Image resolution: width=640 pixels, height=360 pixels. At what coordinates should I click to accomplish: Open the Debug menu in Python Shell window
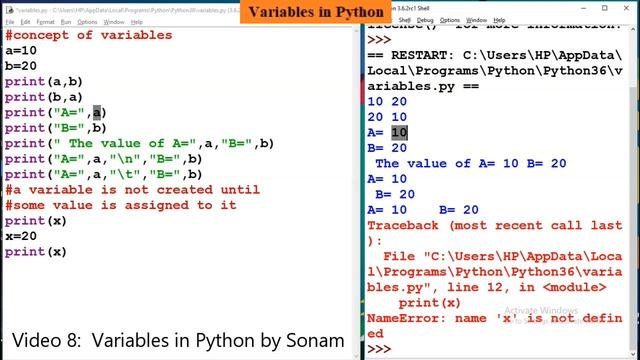pyautogui.click(x=425, y=20)
